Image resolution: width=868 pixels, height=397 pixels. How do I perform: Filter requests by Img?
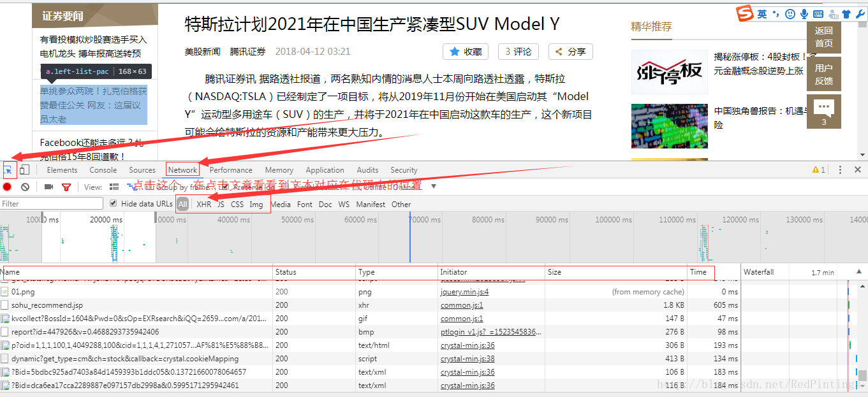tap(256, 204)
